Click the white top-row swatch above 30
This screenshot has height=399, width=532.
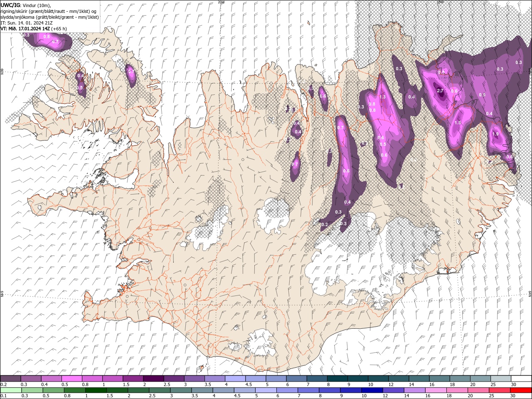point(520,379)
